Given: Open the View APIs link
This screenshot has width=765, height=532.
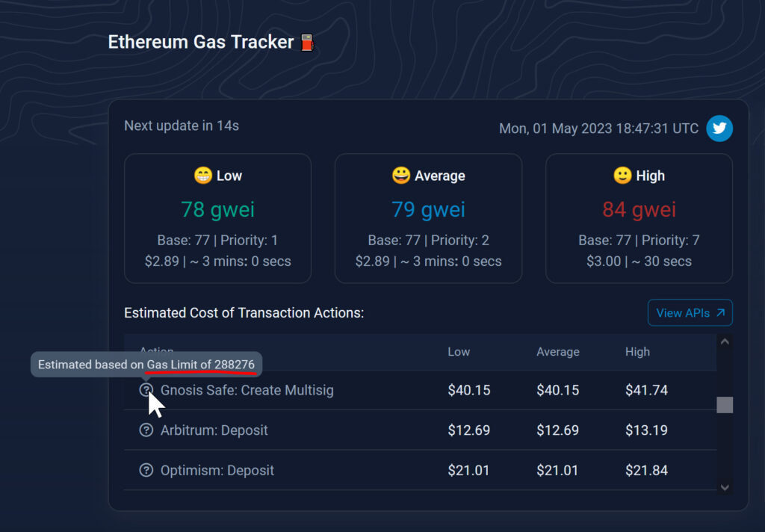Looking at the screenshot, I should point(690,313).
